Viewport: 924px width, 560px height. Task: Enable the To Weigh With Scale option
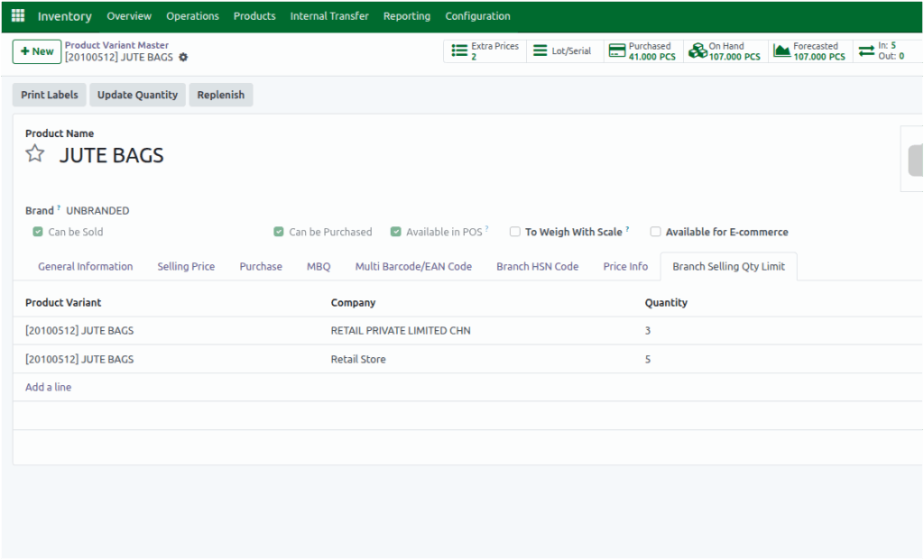click(514, 231)
